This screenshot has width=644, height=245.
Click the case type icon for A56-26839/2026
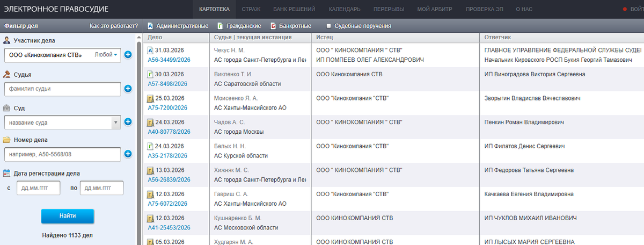[x=150, y=170]
